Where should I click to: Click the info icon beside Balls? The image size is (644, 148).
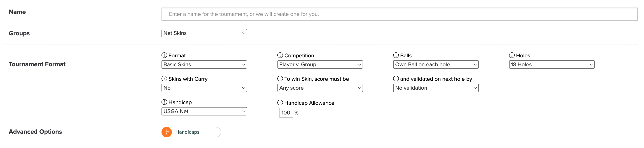[396, 55]
